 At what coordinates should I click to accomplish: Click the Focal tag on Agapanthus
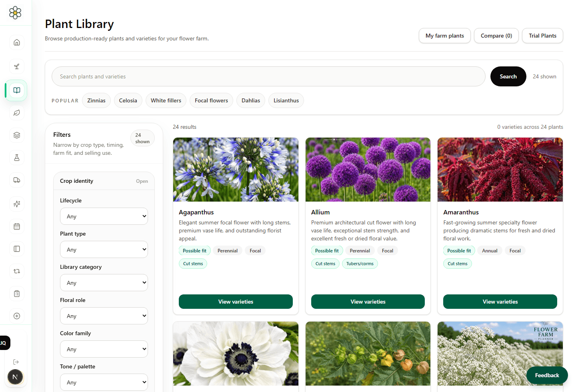click(255, 251)
